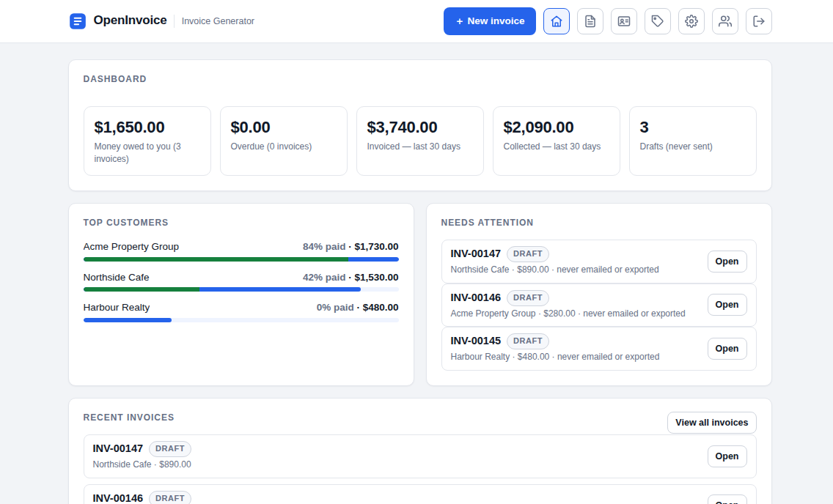Click DRAFT badge on Recent INV-00147
Viewport: 833px width, 504px height.
170,449
